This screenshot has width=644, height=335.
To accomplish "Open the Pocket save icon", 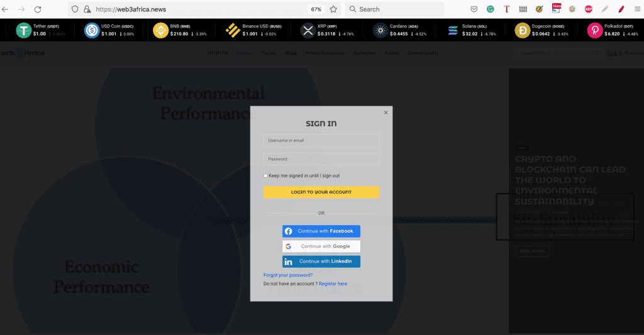I will tap(474, 9).
